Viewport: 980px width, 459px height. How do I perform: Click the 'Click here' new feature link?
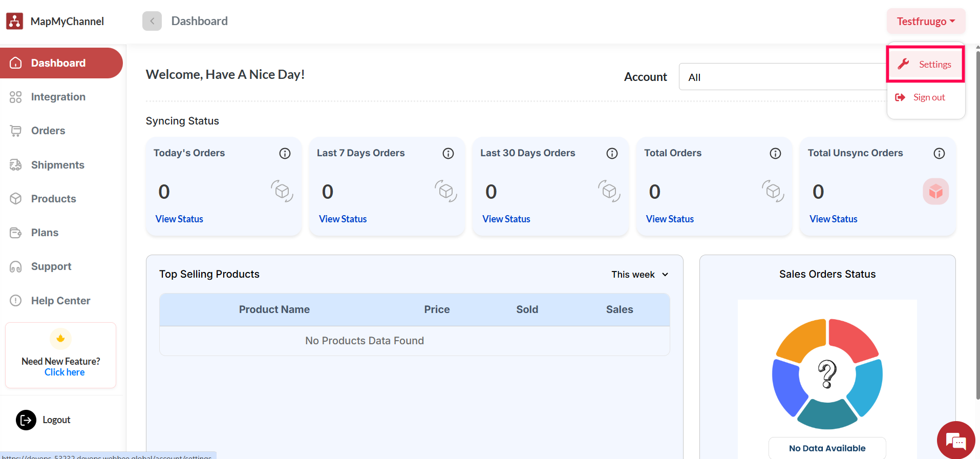[65, 372]
